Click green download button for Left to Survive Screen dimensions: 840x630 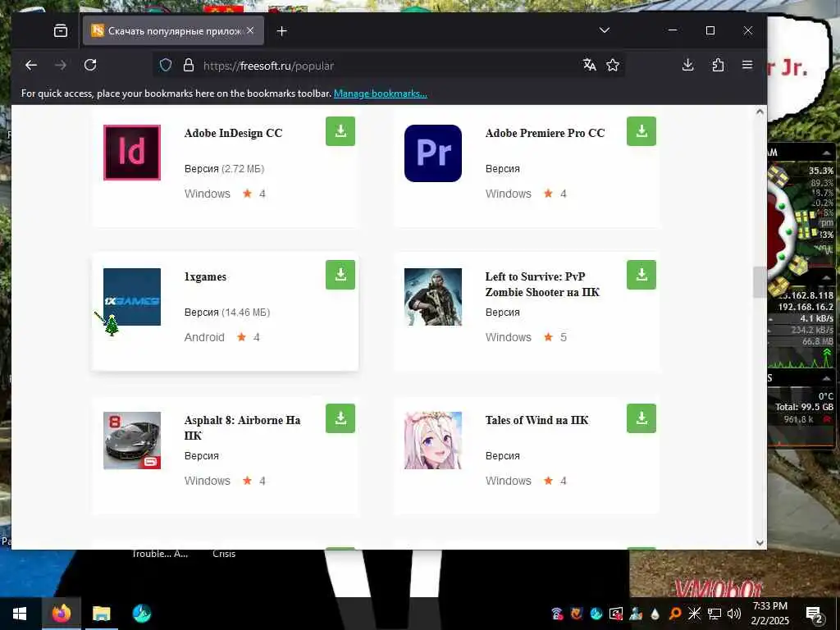pos(641,275)
